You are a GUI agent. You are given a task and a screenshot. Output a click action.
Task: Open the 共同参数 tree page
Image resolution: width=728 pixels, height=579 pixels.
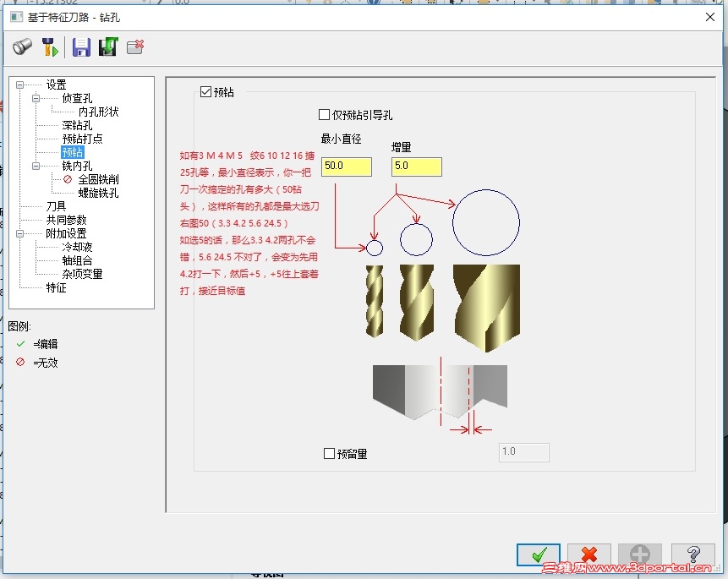(67, 220)
